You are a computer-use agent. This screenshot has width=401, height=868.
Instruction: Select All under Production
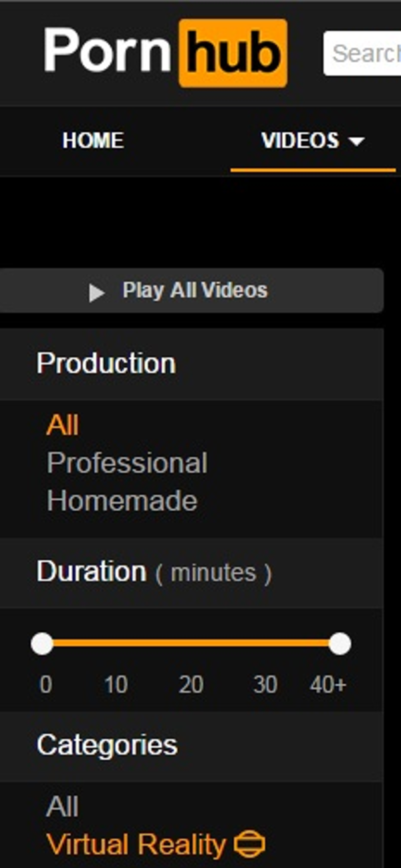(63, 425)
